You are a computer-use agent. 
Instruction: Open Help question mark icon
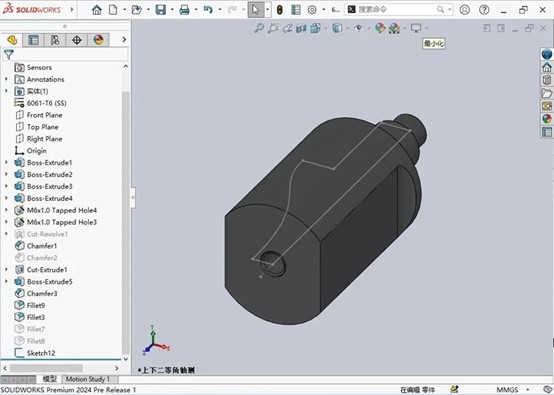(484, 10)
